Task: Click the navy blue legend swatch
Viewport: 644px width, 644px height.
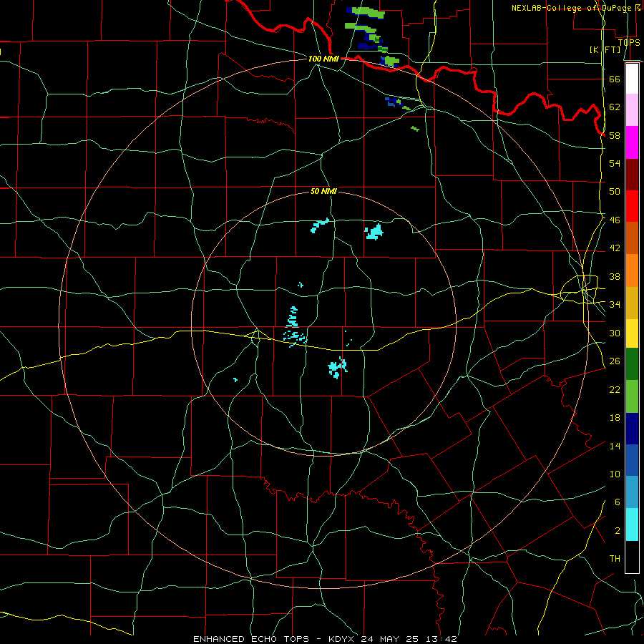Action: click(632, 429)
